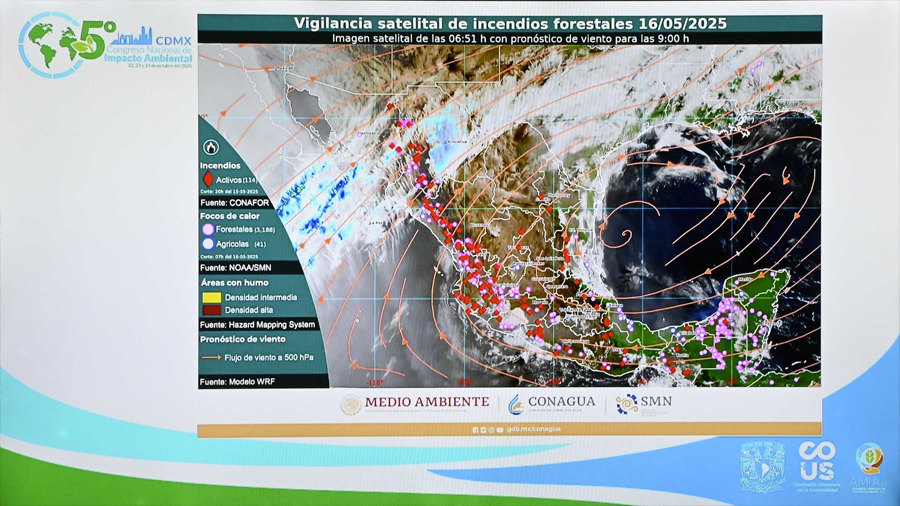Click the CONAGUA logo
Image resolution: width=900 pixels, height=506 pixels.
pos(551,403)
